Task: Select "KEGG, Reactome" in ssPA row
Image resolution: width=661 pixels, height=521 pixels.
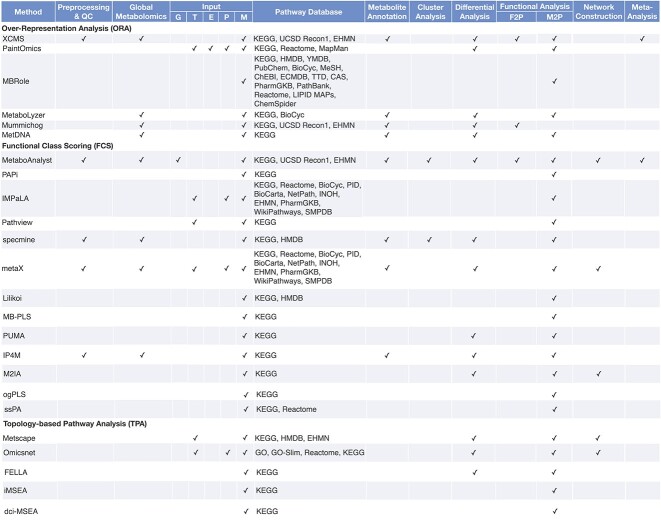Action: tap(286, 409)
